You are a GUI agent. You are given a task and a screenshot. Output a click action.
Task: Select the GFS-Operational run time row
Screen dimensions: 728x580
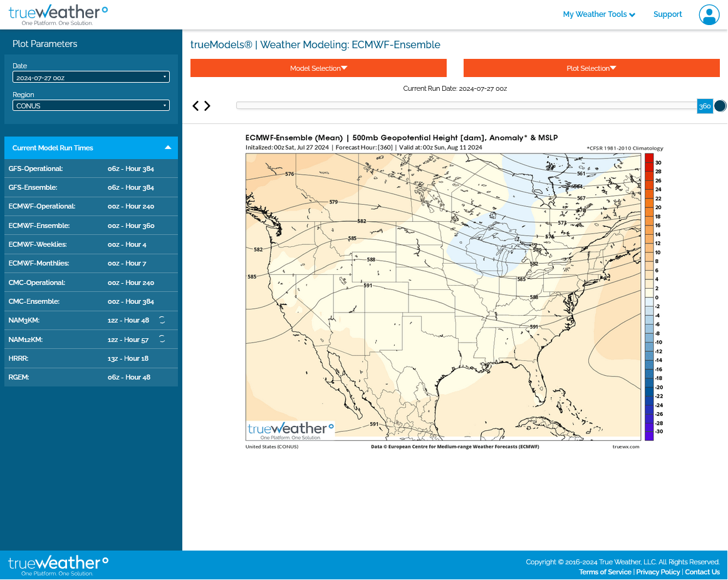coord(91,168)
